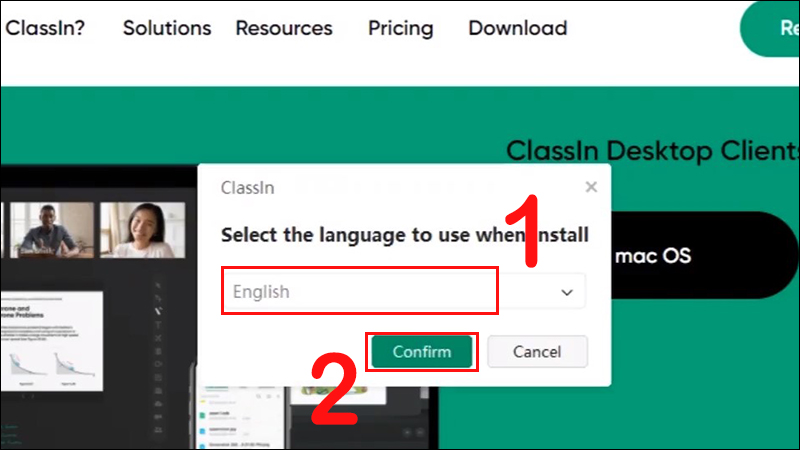Expand the language dropdown chevron

coord(567,292)
